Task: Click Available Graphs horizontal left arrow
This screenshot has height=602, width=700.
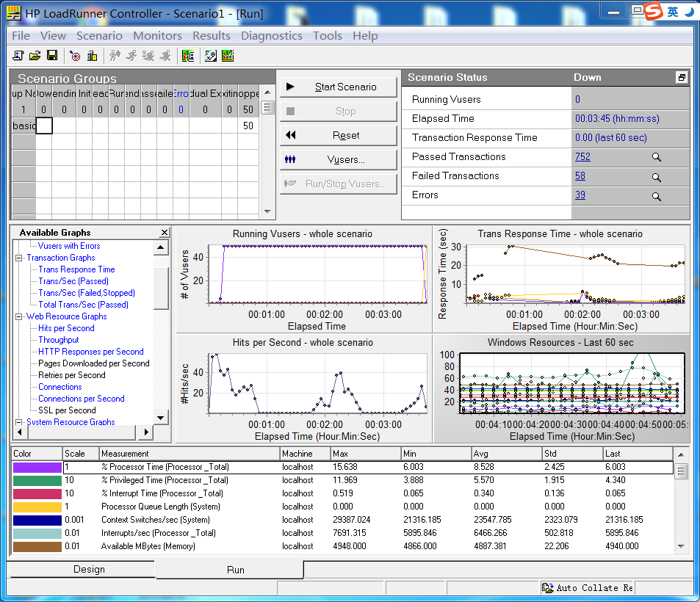Action: pyautogui.click(x=19, y=432)
